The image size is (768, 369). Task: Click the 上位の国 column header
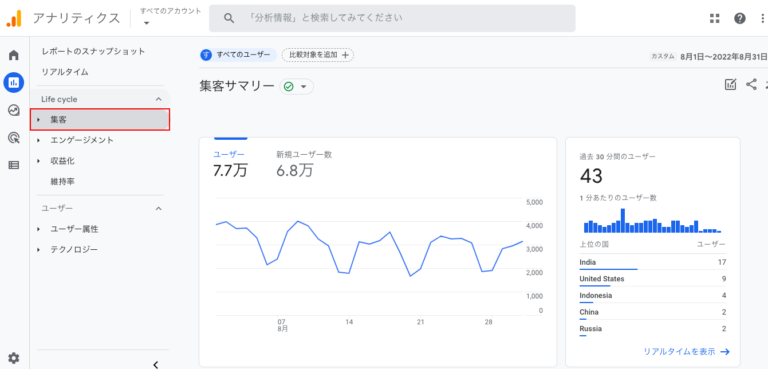[x=594, y=244]
